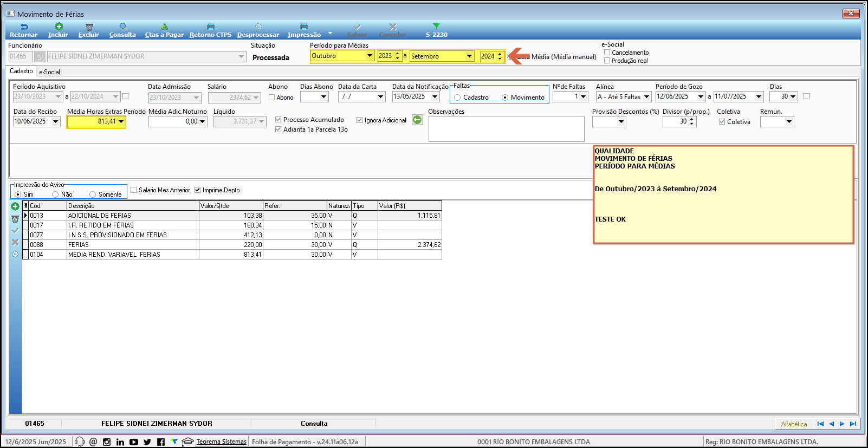Click Alfabética ordering button
Viewport: 868px width, 448px height.
[x=794, y=424]
